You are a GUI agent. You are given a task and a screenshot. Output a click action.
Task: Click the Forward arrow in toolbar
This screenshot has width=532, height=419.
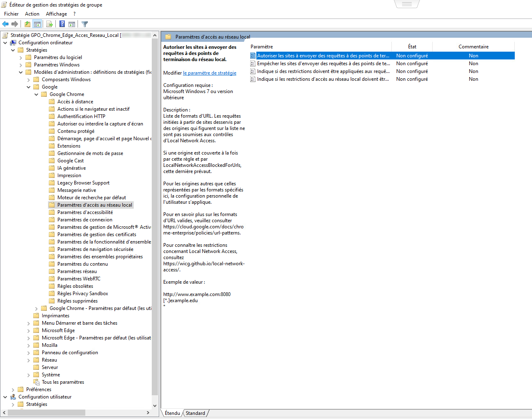(15, 24)
